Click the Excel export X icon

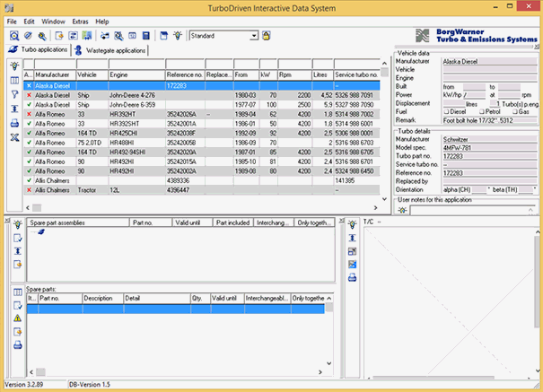coord(14,137)
